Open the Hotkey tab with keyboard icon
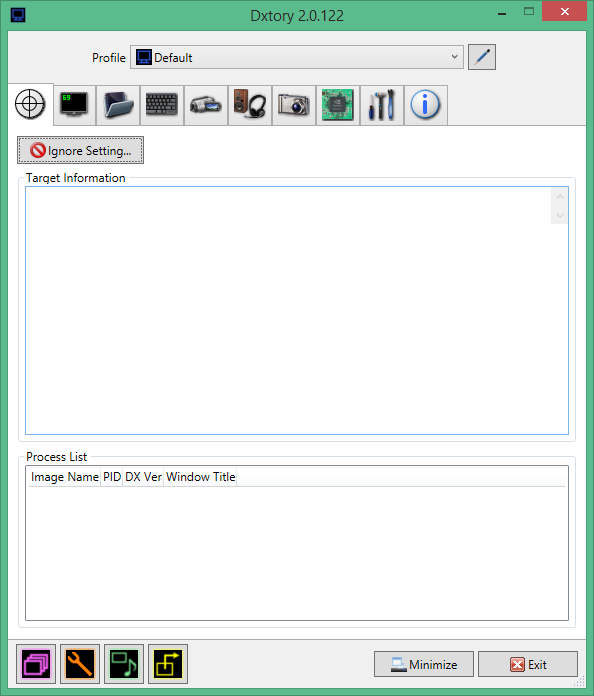The width and height of the screenshot is (594, 696). pos(162,105)
